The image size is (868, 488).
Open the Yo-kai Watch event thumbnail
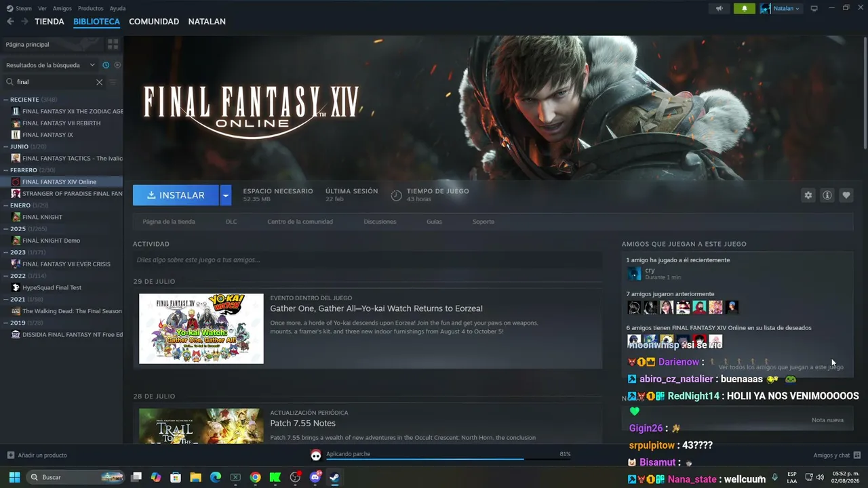201,329
